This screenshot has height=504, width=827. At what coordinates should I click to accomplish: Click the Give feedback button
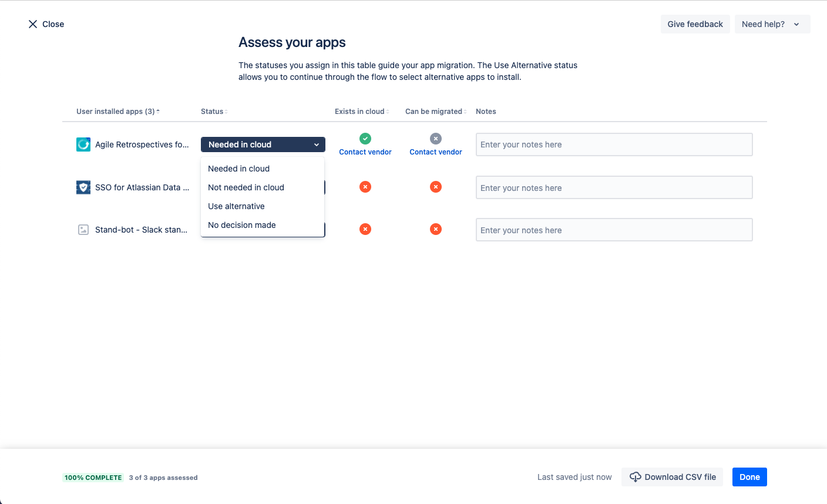(x=695, y=24)
